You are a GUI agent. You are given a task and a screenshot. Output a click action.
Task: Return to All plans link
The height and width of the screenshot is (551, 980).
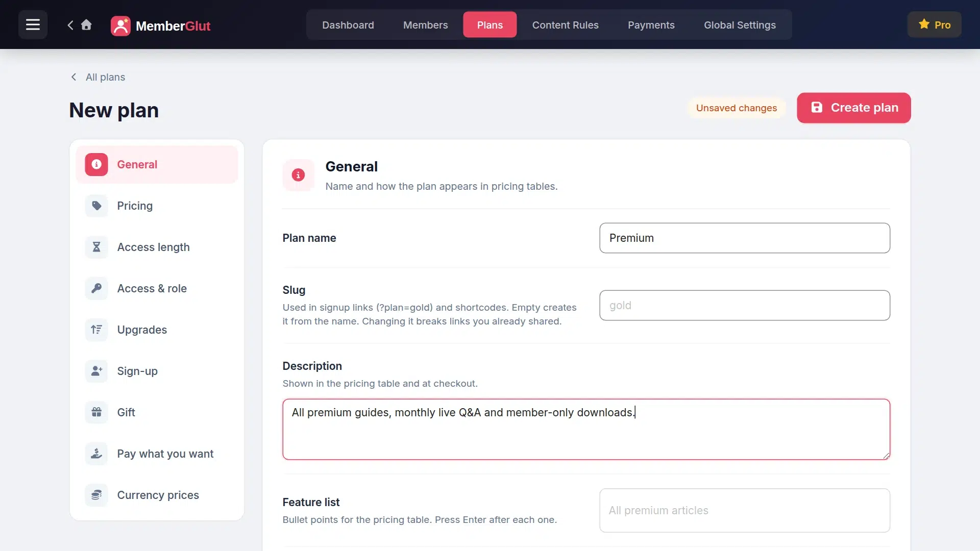pos(97,77)
